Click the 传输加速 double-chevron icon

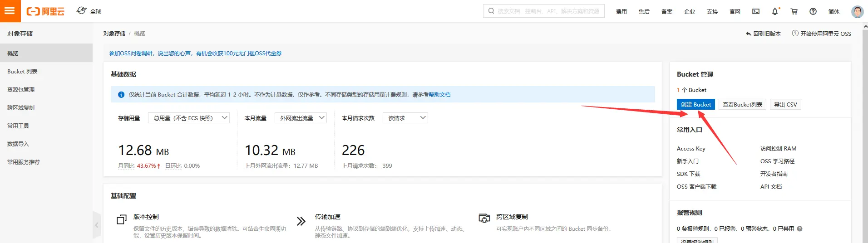tap(301, 221)
